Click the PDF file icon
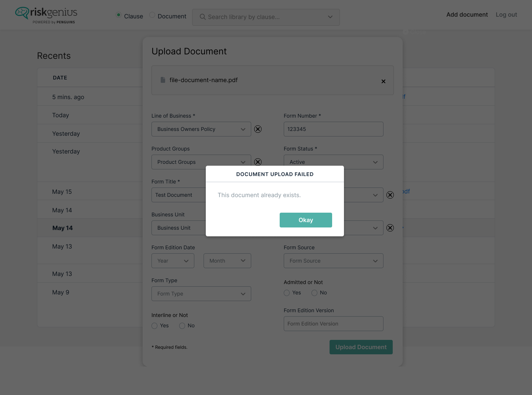The image size is (532, 395). click(x=163, y=80)
